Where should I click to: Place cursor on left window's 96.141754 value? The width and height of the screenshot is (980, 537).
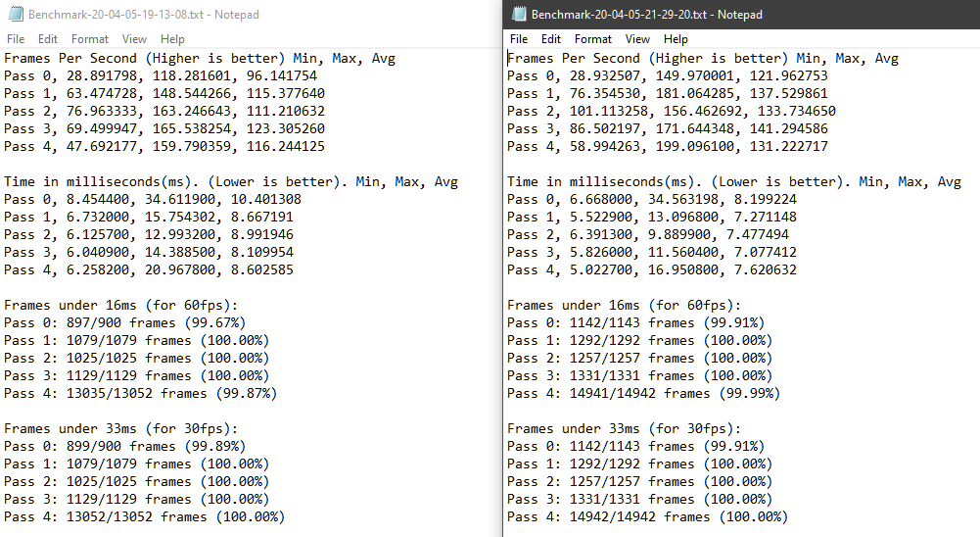click(281, 76)
